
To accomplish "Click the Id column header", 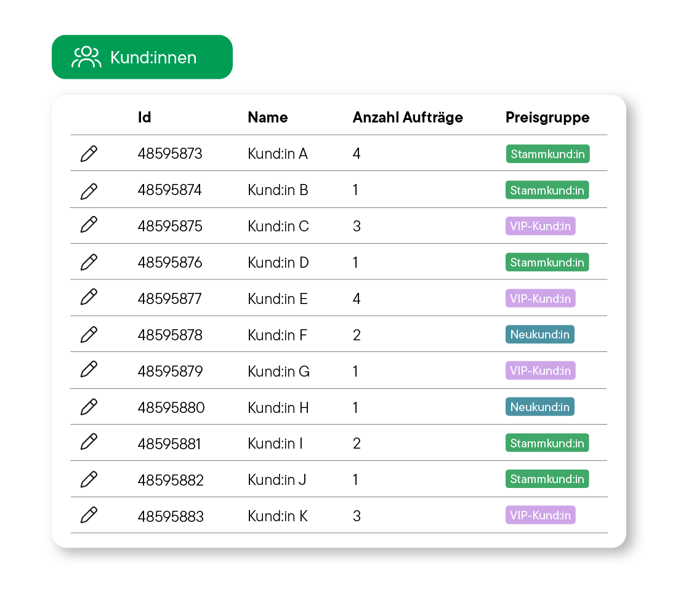I will [144, 117].
